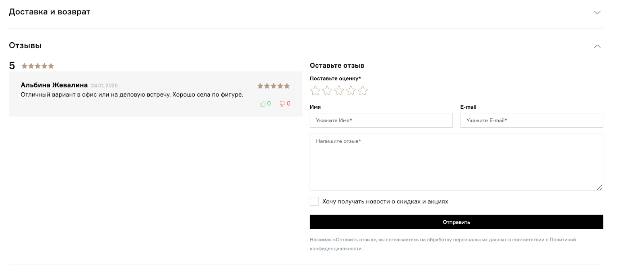
Task: Click the Отзывы section heading
Action: [x=25, y=46]
